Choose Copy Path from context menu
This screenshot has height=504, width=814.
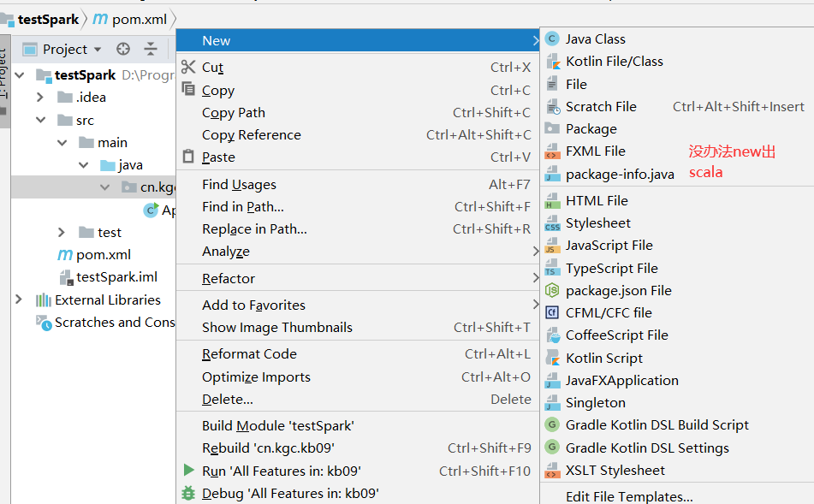358,113
